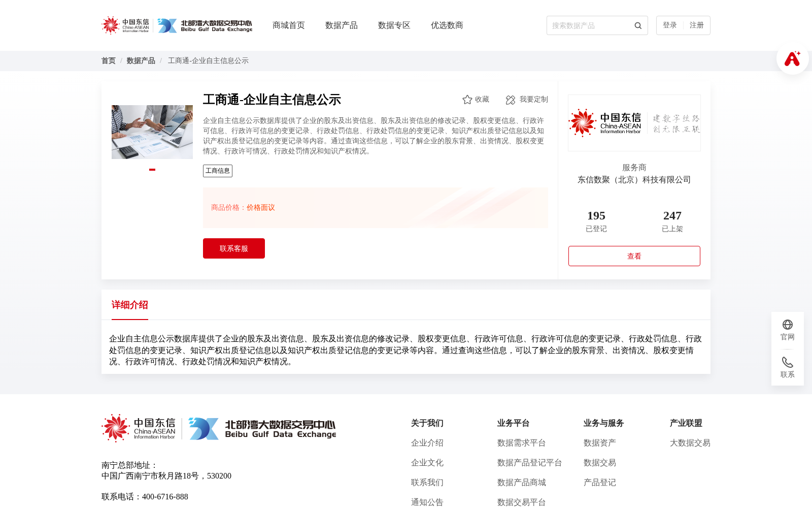Click the China-ASEAN header logo

[125, 25]
